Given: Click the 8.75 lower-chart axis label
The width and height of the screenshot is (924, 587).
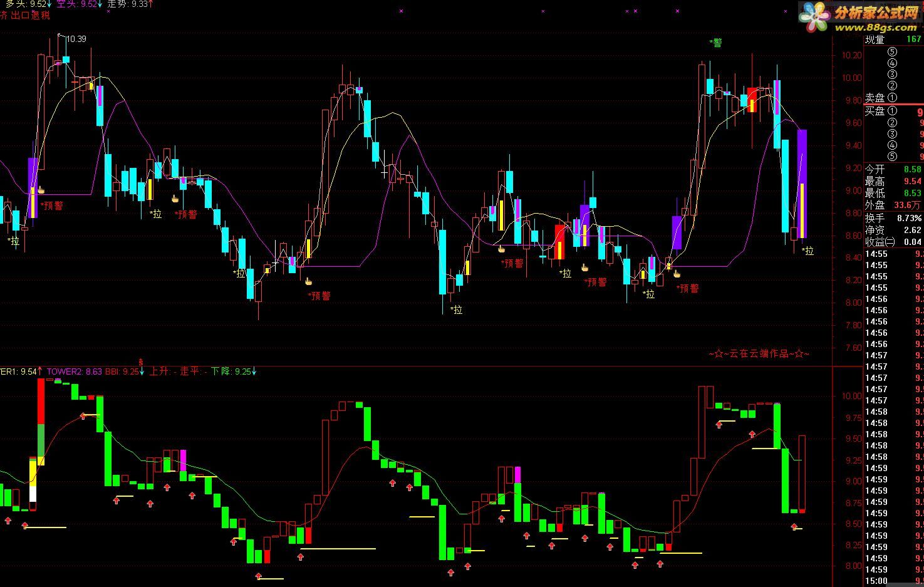Looking at the screenshot, I should click(853, 502).
